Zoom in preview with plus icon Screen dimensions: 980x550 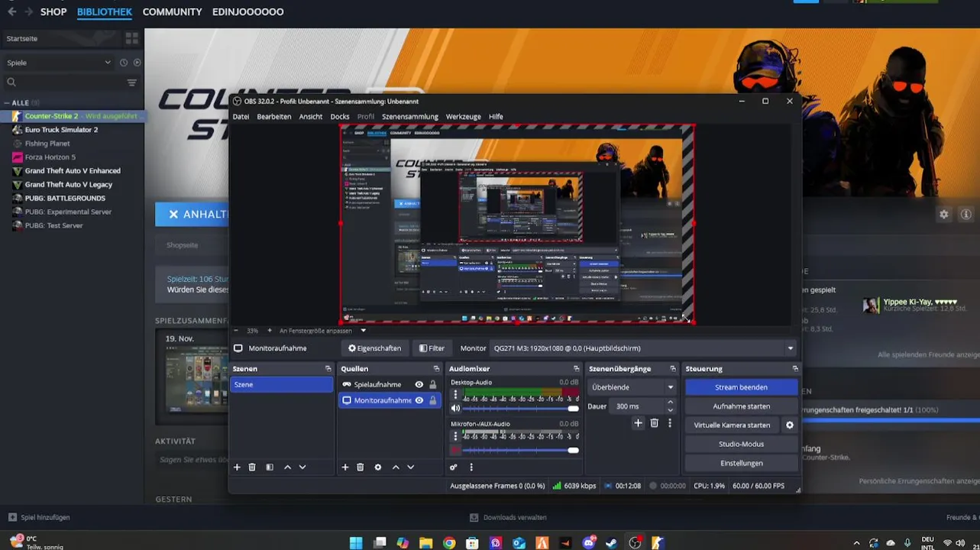270,331
